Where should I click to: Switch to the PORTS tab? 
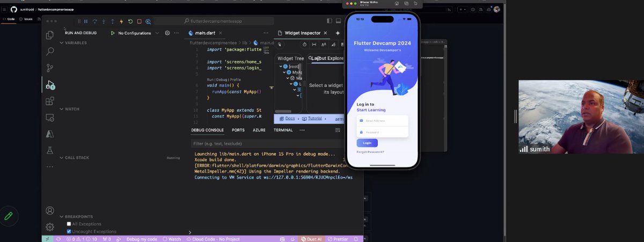coord(238,130)
